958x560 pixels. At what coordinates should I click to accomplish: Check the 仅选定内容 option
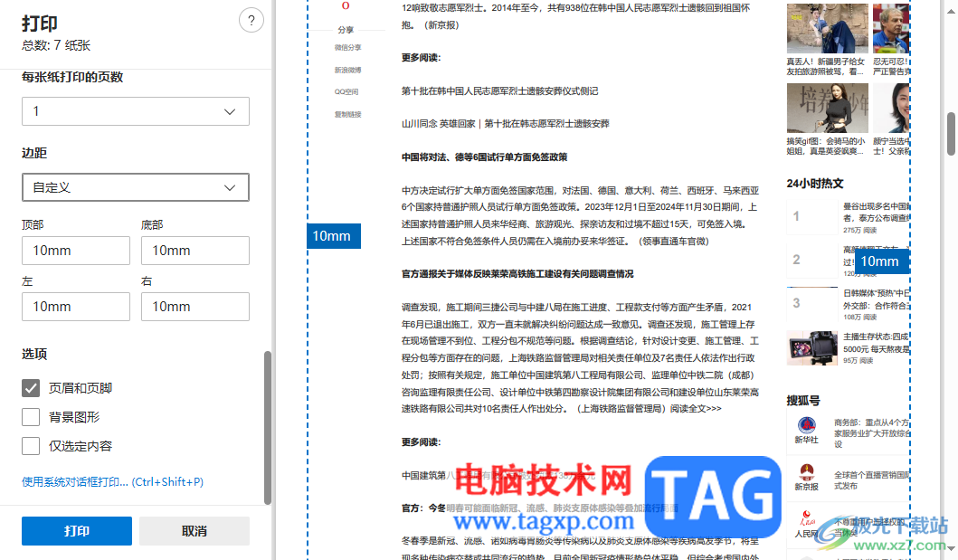click(x=31, y=446)
